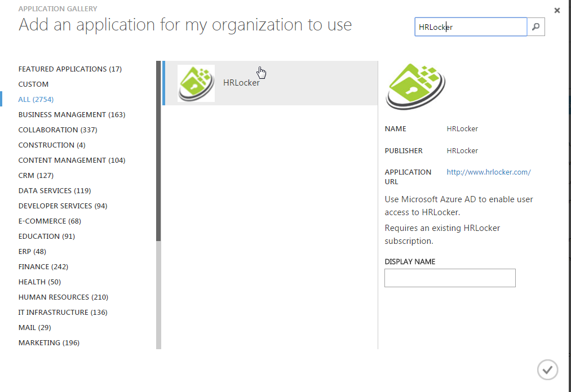The image size is (571, 392).
Task: Open the Finance category
Action: coord(43,267)
